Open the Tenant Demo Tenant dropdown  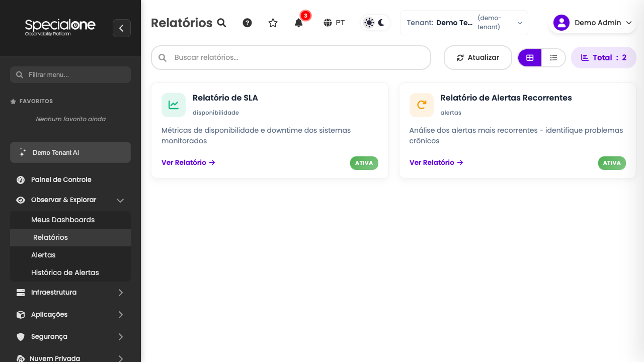464,23
